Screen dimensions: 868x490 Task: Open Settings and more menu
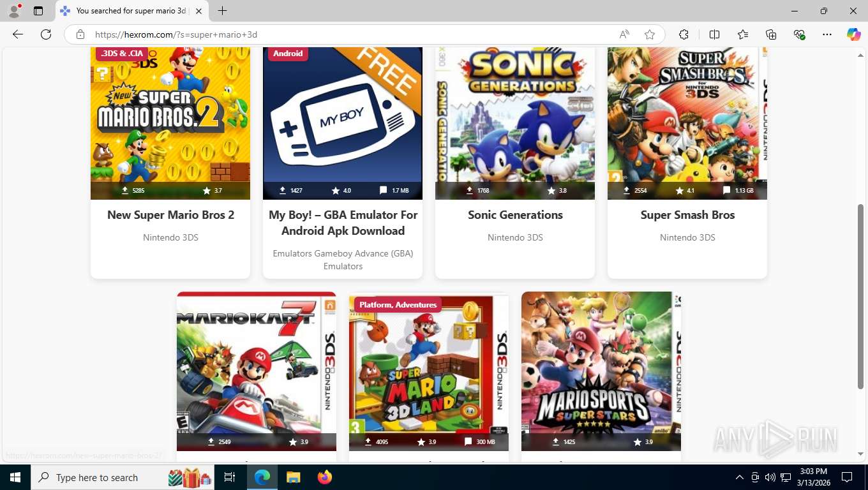coord(827,34)
